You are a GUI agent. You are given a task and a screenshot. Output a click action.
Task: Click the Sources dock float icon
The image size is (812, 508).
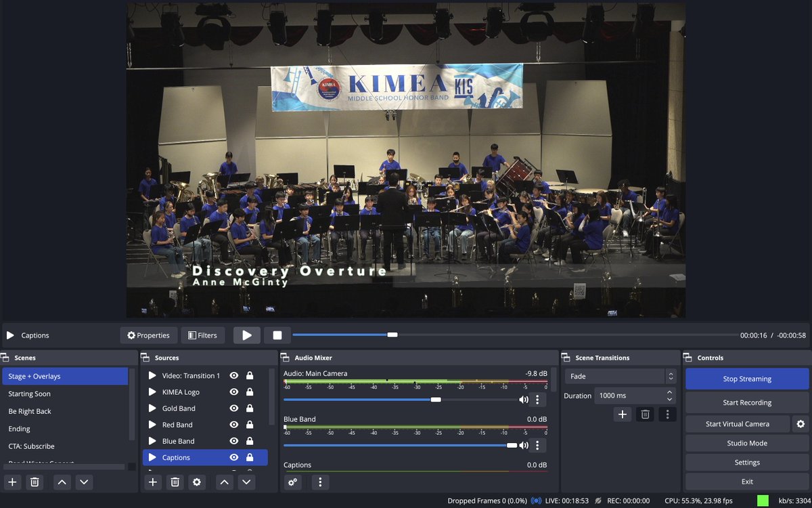144,358
